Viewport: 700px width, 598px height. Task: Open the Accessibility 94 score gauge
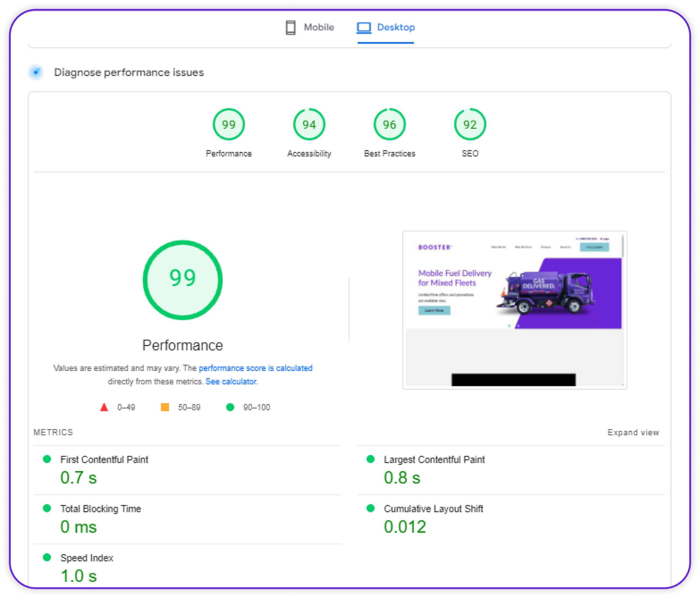pyautogui.click(x=309, y=124)
